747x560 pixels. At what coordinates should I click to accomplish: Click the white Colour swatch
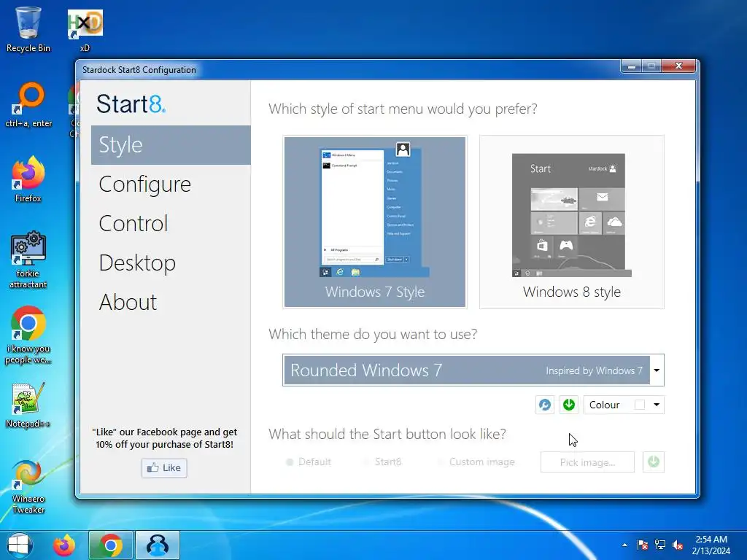639,405
